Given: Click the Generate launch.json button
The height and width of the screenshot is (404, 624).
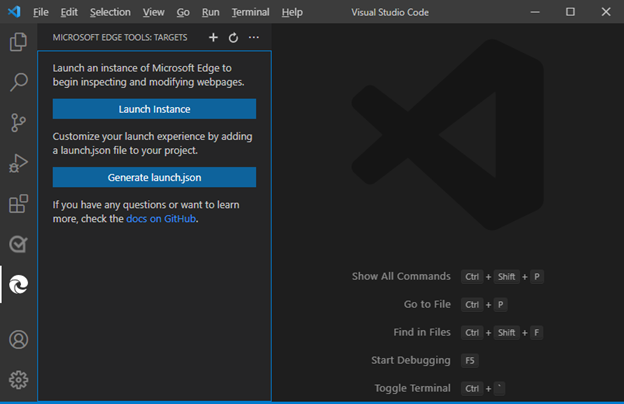Looking at the screenshot, I should pos(154,177).
